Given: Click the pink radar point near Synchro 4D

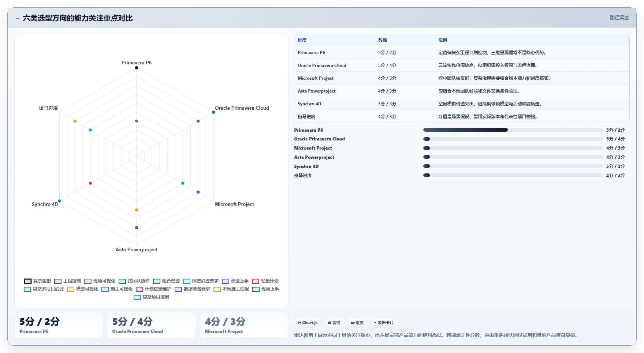Looking at the screenshot, I should tap(90, 183).
